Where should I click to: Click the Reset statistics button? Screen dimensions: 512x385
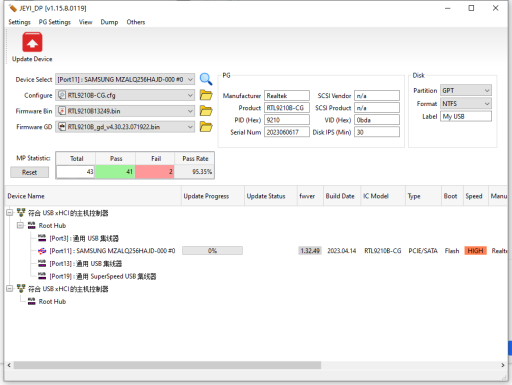[29, 172]
